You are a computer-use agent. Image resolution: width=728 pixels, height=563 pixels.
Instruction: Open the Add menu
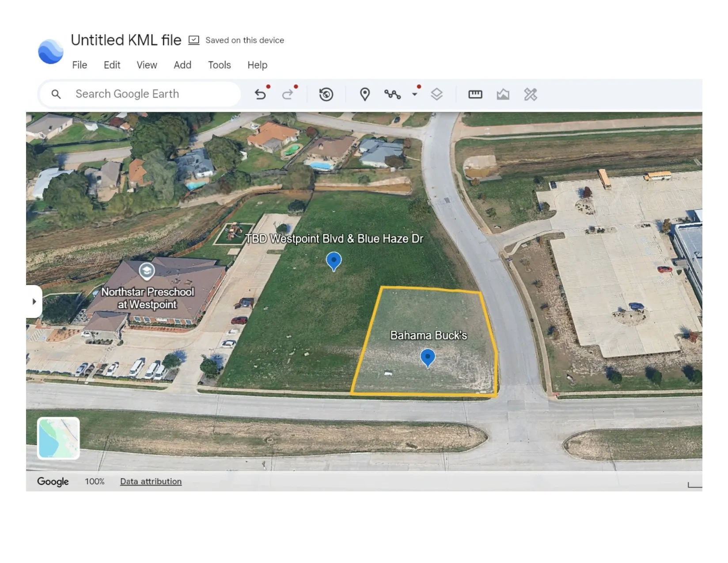point(182,65)
